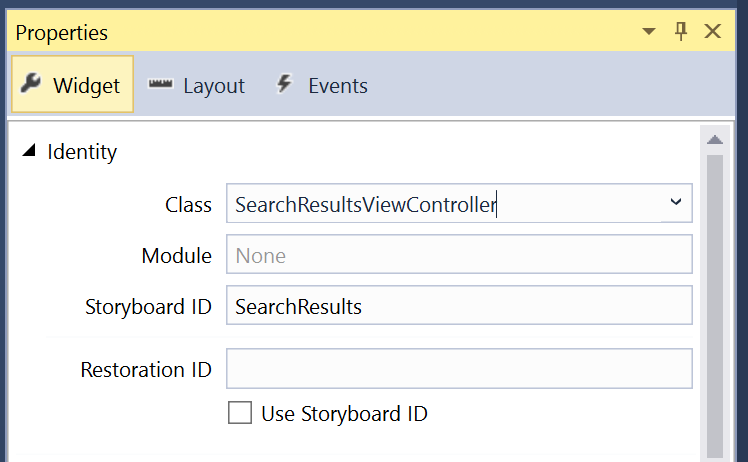Enable the Use Storyboard ID checkbox
748x462 pixels.
pos(240,412)
